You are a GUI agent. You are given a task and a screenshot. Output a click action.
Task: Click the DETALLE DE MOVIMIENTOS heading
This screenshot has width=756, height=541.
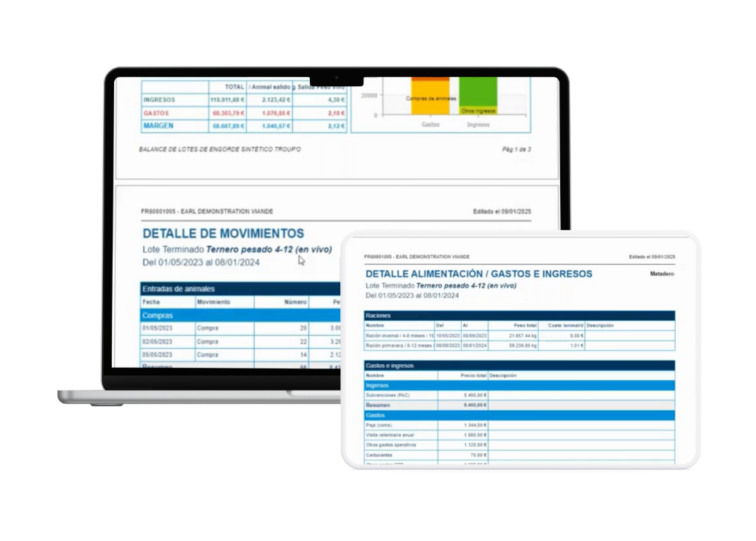click(x=223, y=234)
